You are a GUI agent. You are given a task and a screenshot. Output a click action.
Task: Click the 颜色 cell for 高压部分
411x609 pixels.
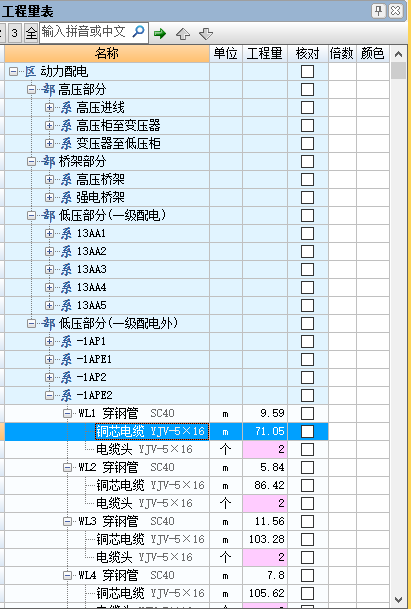(373, 90)
